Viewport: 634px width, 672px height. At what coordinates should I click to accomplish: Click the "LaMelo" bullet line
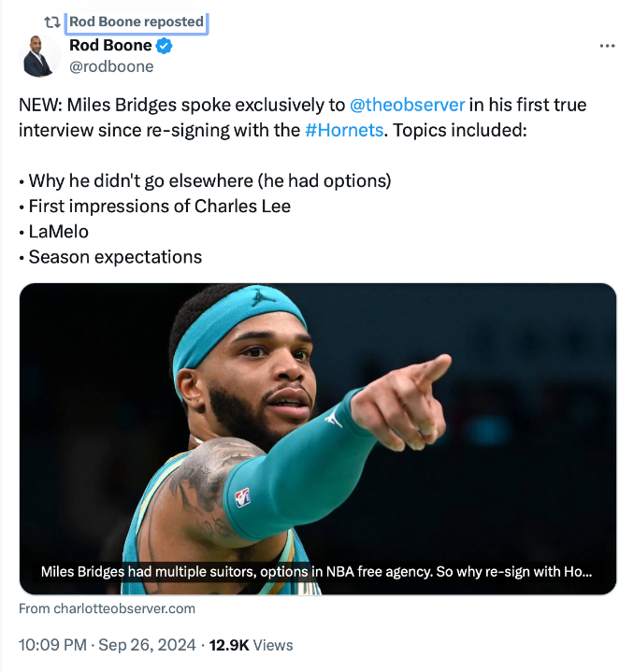click(58, 231)
